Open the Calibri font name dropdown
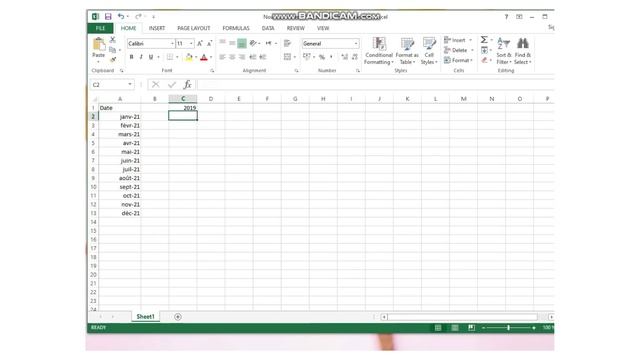This screenshot has width=640, height=360. click(x=172, y=43)
